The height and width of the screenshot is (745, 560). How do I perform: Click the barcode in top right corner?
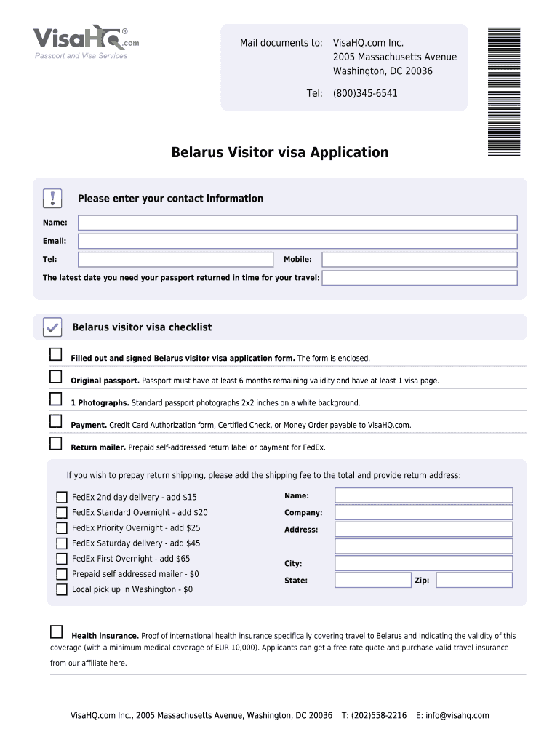[503, 91]
